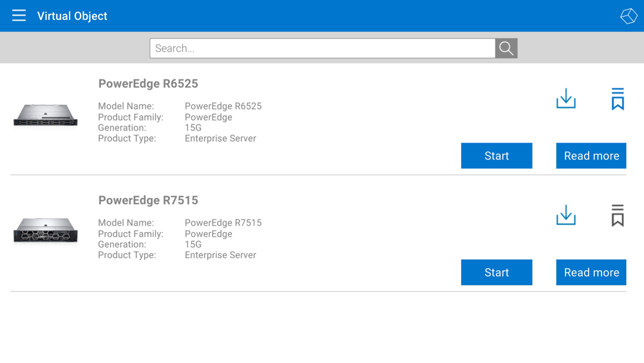Image resolution: width=644 pixels, height=363 pixels.
Task: Click the R6525 Model Name value
Action: click(x=223, y=106)
